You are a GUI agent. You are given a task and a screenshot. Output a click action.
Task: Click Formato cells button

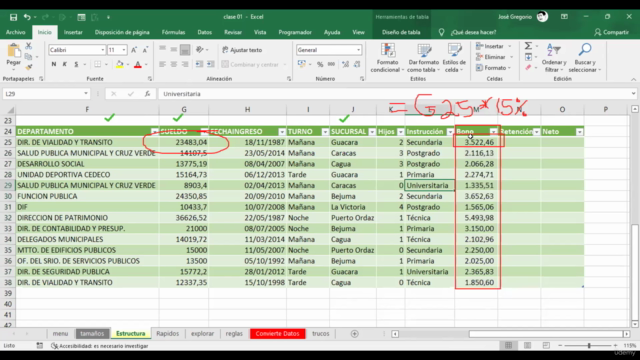pyautogui.click(x=491, y=68)
